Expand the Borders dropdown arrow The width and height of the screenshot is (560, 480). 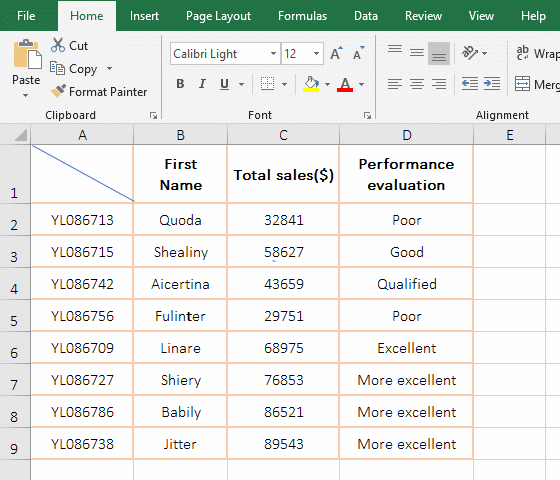pyautogui.click(x=284, y=84)
